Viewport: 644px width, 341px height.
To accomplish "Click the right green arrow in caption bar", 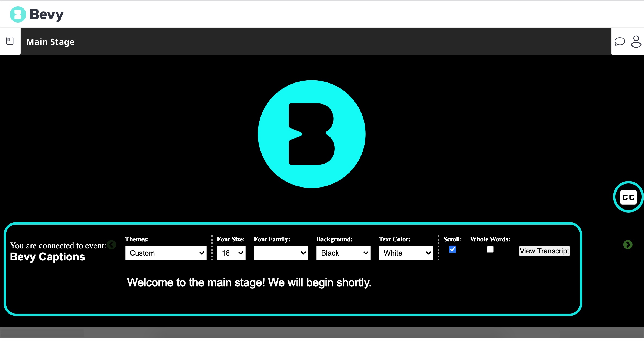I will click(628, 244).
